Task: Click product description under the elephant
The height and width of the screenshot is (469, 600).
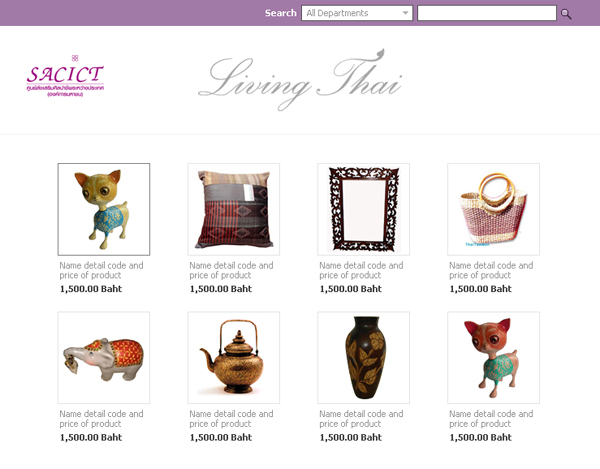Action: point(101,419)
